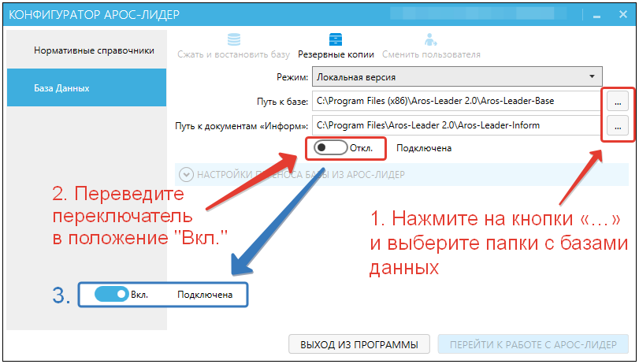Open the Резервные копии backup icon
Image resolution: width=639 pixels, height=364 pixels.
click(336, 39)
